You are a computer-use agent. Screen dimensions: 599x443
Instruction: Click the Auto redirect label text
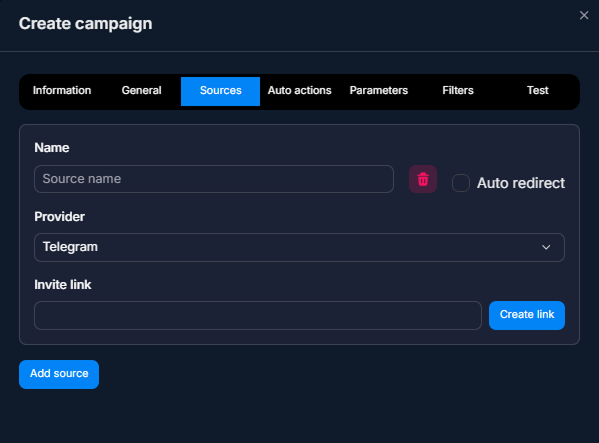521,183
